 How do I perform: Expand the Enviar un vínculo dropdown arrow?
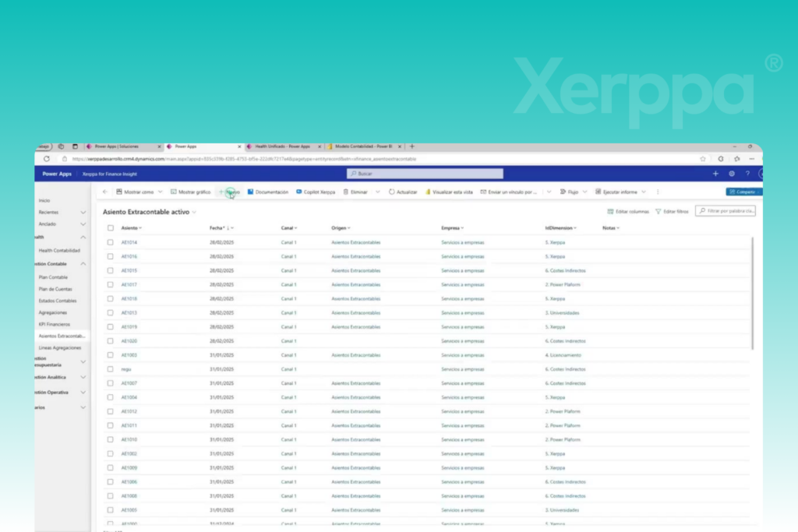pyautogui.click(x=549, y=192)
